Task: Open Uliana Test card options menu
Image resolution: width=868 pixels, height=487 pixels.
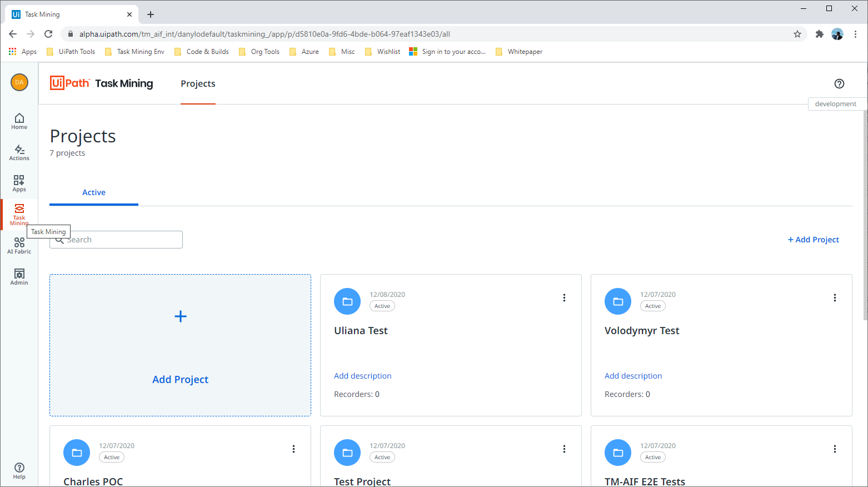Action: click(564, 298)
